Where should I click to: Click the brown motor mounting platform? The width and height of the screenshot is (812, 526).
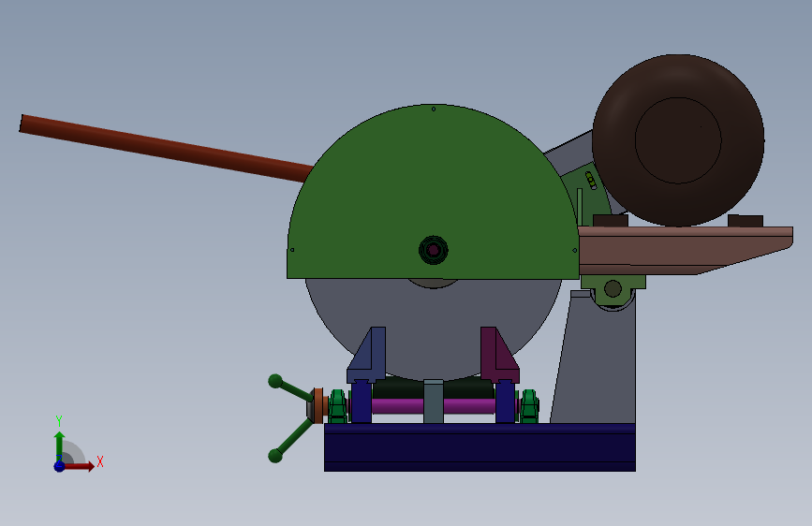pyautogui.click(x=686, y=250)
